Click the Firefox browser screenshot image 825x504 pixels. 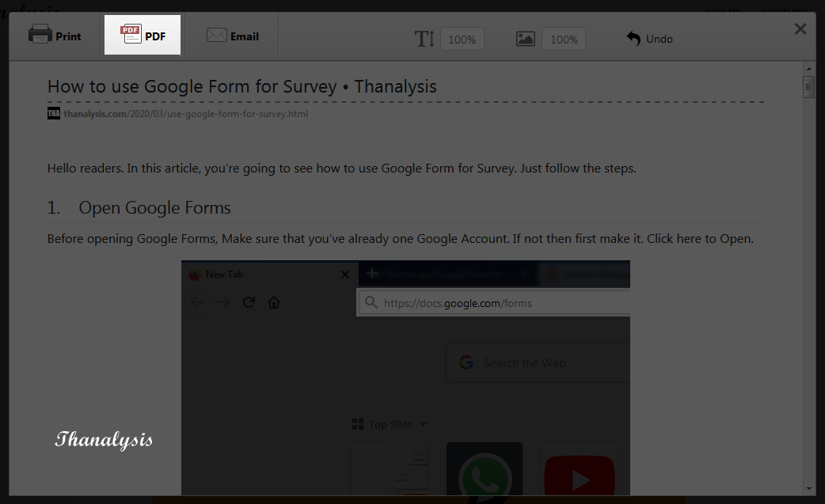[x=405, y=377]
